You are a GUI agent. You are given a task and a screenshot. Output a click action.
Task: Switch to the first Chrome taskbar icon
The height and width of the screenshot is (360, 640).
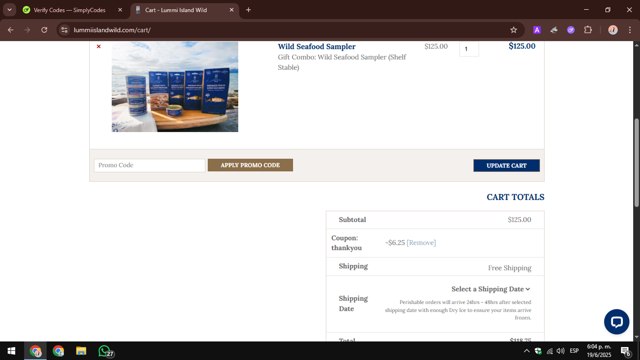[x=36, y=351]
